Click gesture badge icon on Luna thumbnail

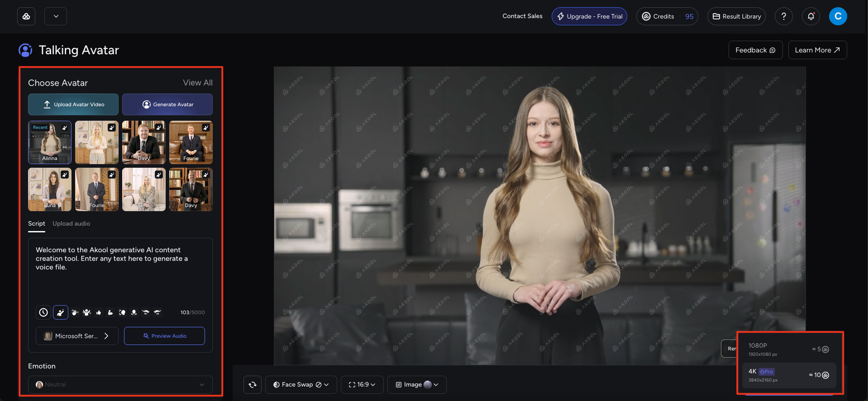click(65, 175)
